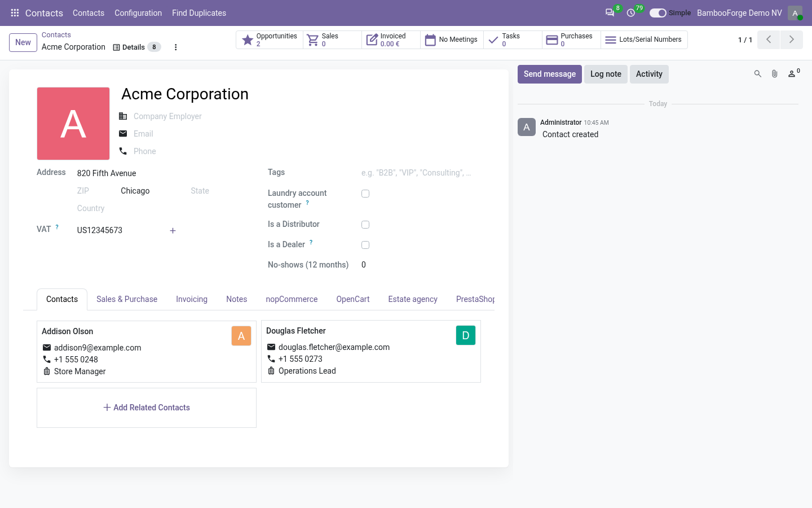Open the Notes tab
Screen dimensions: 812x508
(x=237, y=299)
